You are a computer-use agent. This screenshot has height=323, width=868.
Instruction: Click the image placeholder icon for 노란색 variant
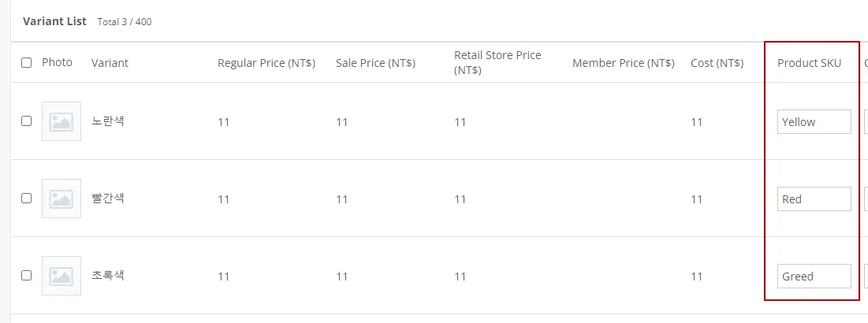click(61, 121)
